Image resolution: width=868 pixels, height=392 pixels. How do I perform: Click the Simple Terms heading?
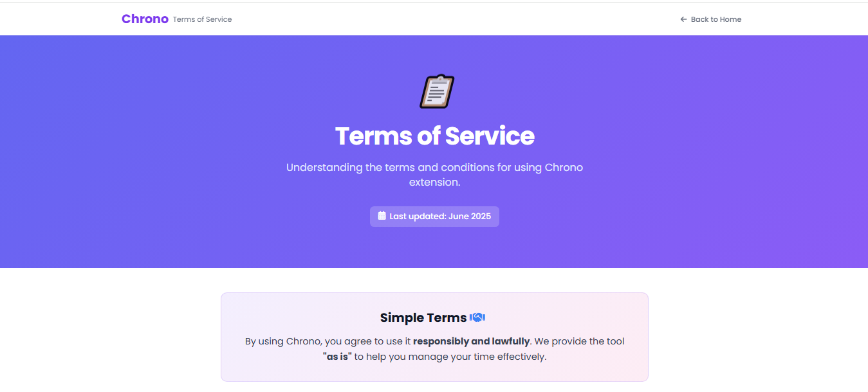click(x=423, y=317)
